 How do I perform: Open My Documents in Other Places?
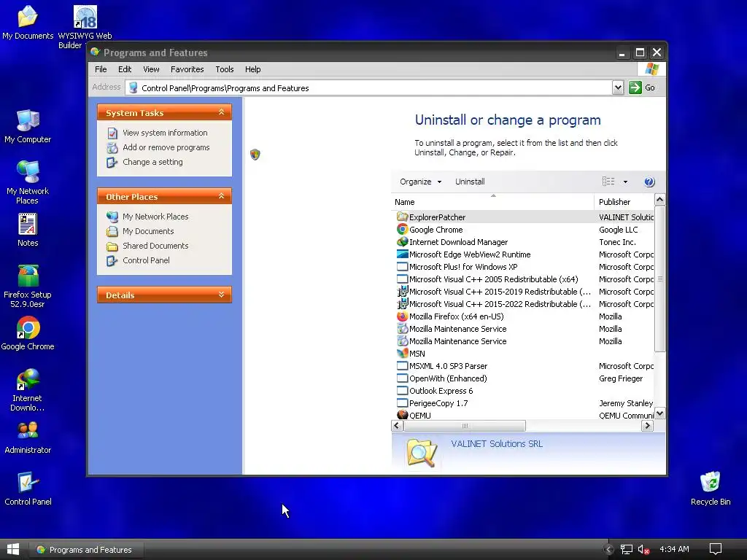(x=148, y=231)
